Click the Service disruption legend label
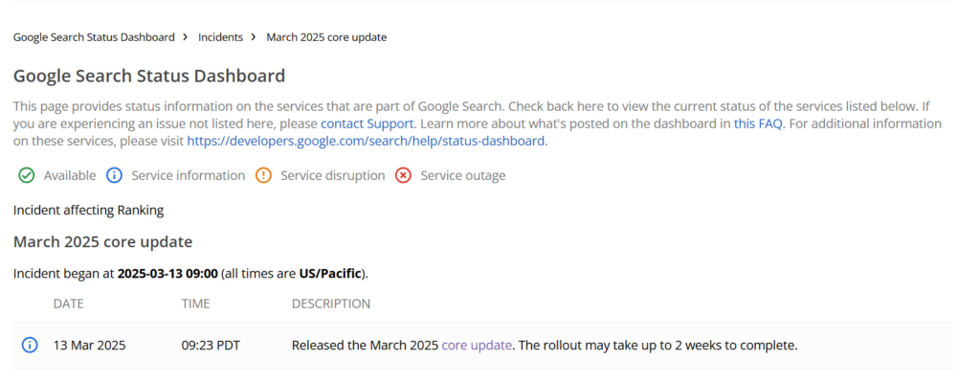This screenshot has height=383, width=980. (x=332, y=176)
